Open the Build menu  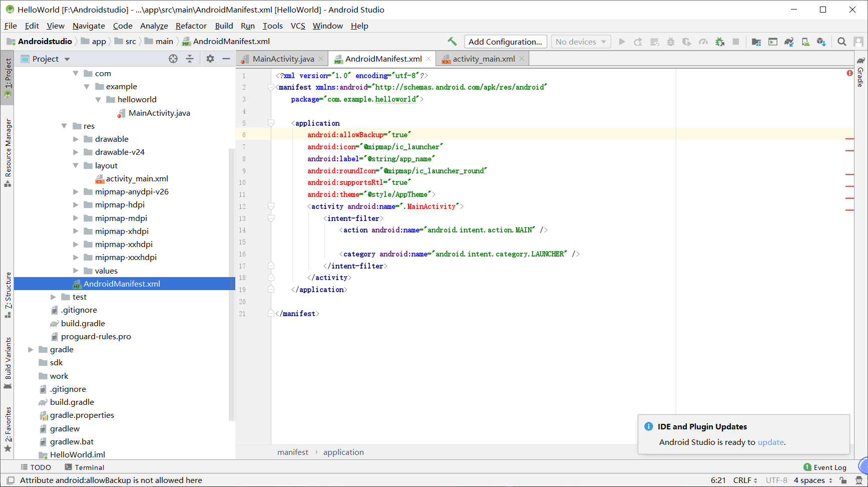pos(224,26)
